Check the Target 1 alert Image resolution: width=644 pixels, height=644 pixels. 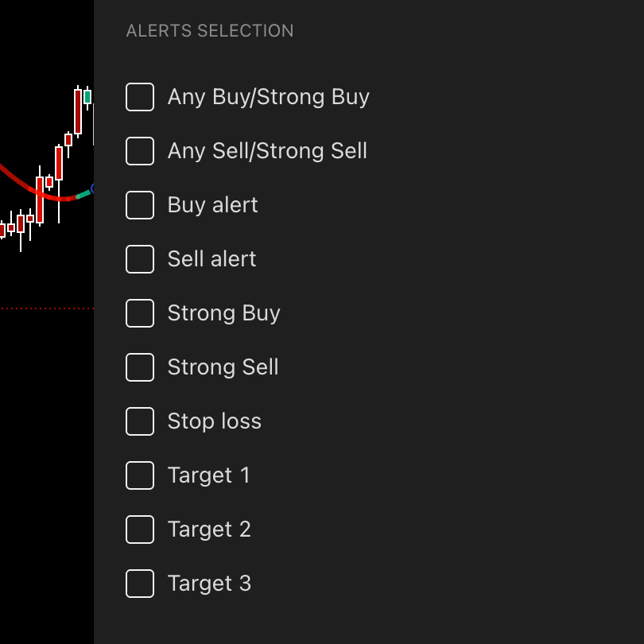tap(140, 475)
